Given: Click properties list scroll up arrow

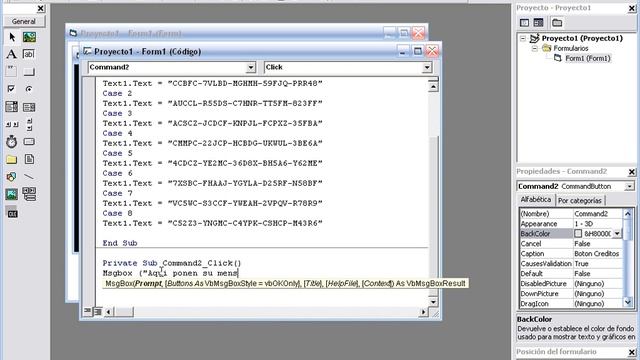Looking at the screenshot, I should pyautogui.click(x=628, y=213).
